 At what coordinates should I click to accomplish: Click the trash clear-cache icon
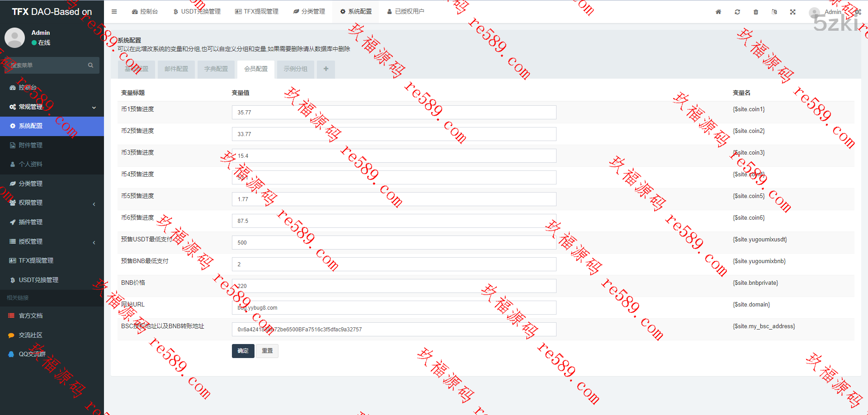click(x=756, y=12)
